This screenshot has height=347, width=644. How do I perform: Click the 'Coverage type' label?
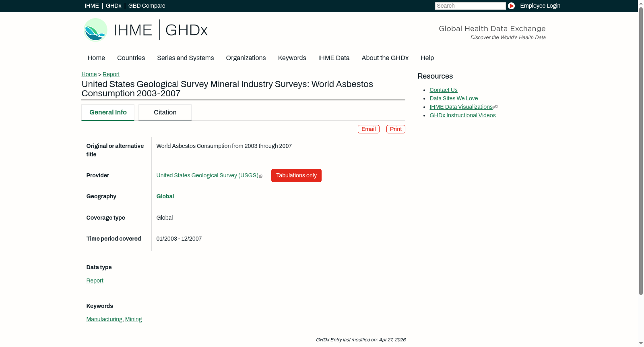coord(105,218)
